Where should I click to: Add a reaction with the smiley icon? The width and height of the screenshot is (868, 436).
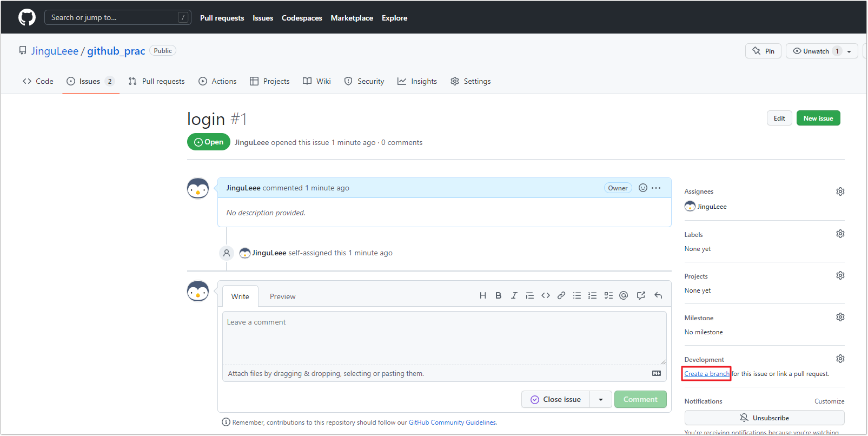coord(643,188)
